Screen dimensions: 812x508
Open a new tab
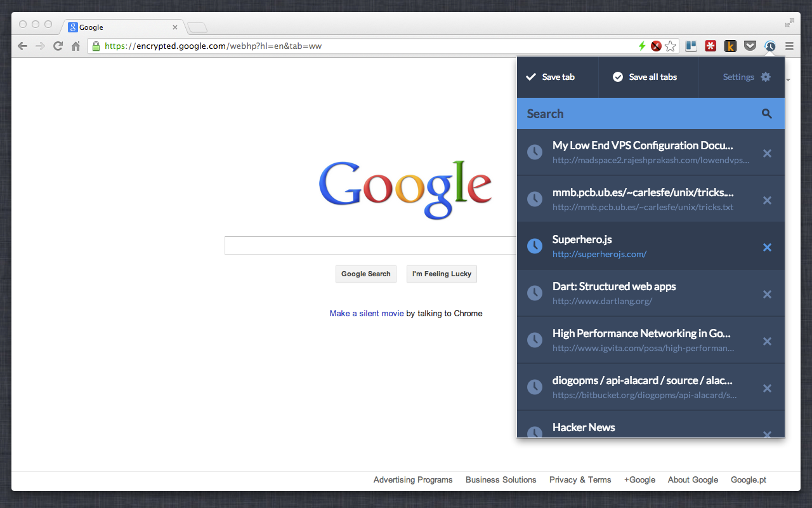(197, 27)
